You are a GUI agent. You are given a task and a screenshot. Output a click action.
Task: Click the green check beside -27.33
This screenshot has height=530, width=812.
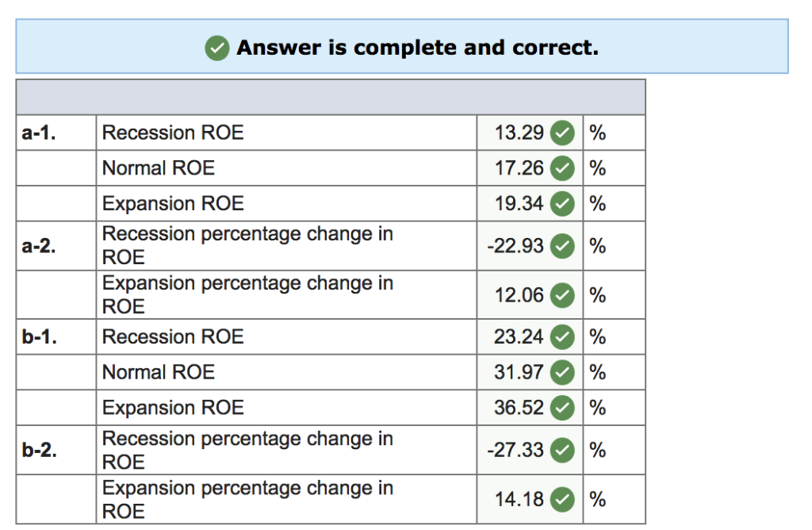(562, 450)
